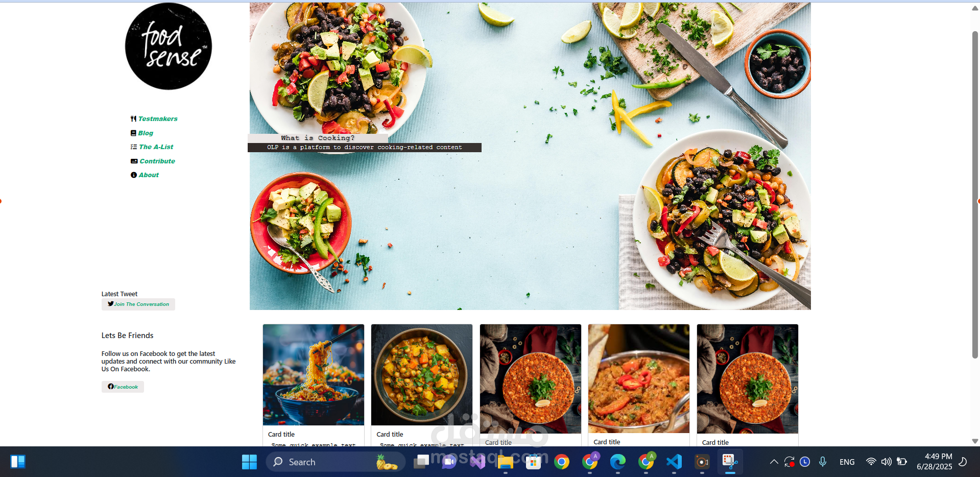980x477 pixels.
Task: Click the 'Latest Tweet' label
Action: pyautogui.click(x=119, y=294)
